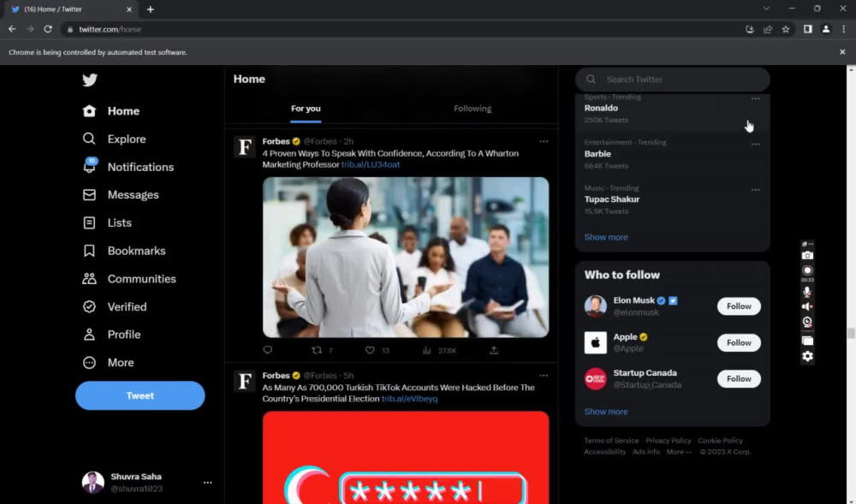The height and width of the screenshot is (504, 856).
Task: Follow Startup Canada
Action: coord(739,378)
